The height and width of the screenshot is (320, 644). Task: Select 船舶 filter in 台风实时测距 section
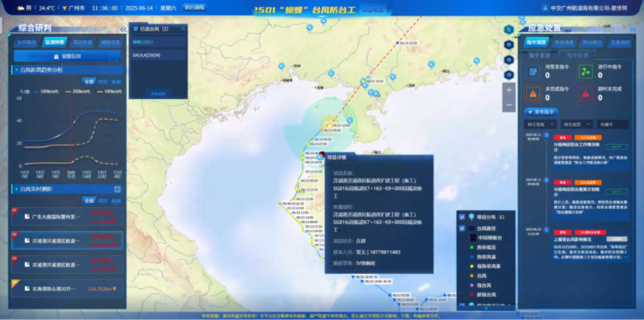[x=117, y=201]
